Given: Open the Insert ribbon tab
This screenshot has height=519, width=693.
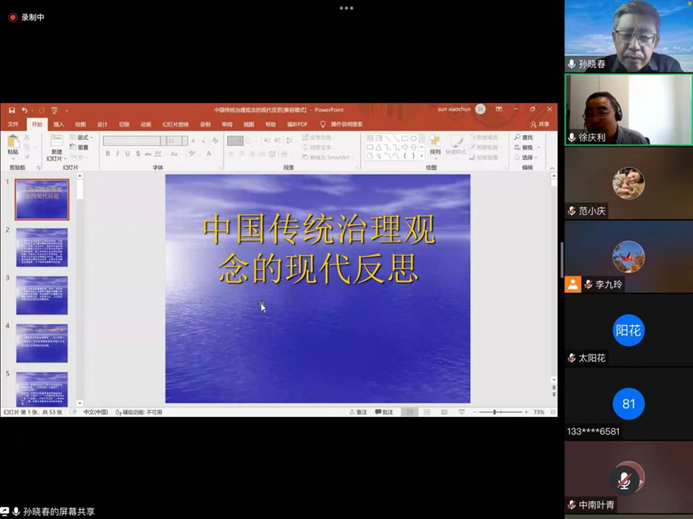Looking at the screenshot, I should pos(59,125).
